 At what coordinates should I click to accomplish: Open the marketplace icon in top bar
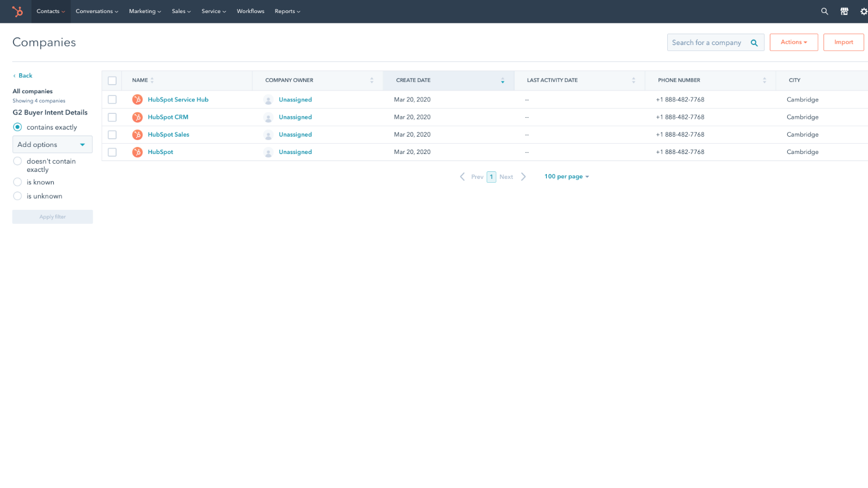click(x=844, y=11)
